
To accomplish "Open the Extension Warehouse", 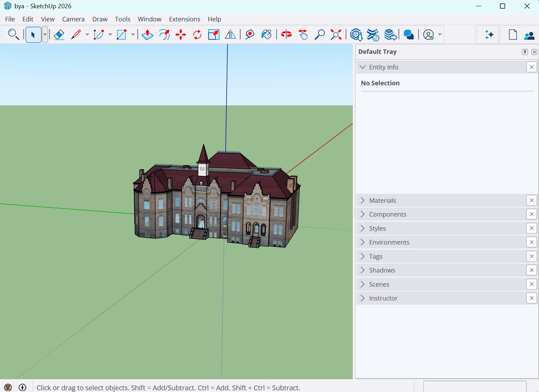I will click(373, 35).
